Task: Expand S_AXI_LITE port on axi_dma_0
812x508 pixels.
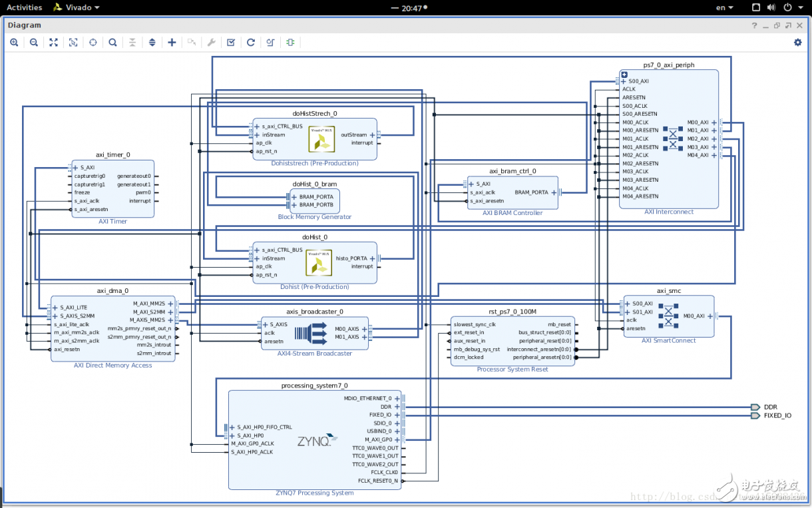Action: [x=55, y=308]
